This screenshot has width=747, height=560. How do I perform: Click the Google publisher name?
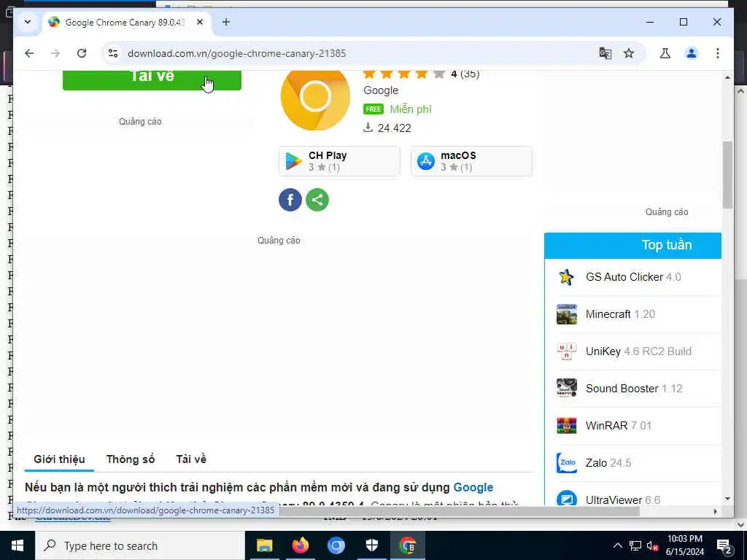click(381, 90)
